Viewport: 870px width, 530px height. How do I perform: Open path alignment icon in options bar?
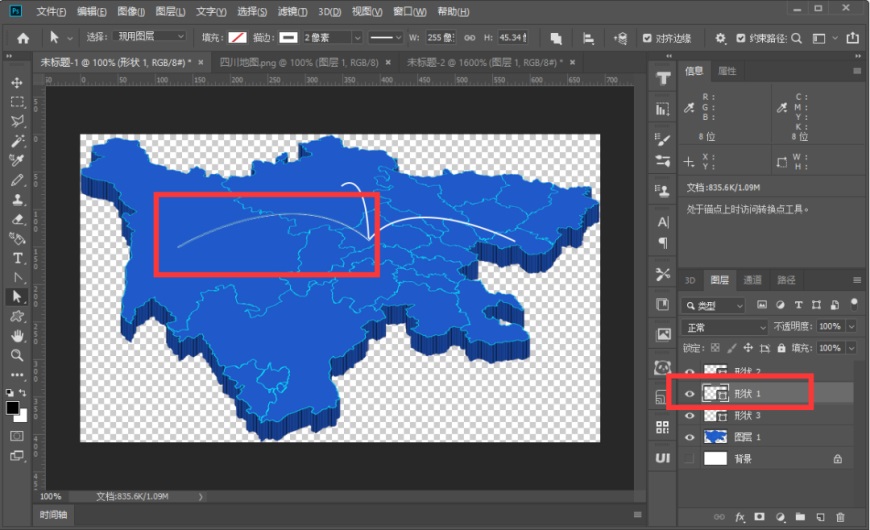(588, 38)
